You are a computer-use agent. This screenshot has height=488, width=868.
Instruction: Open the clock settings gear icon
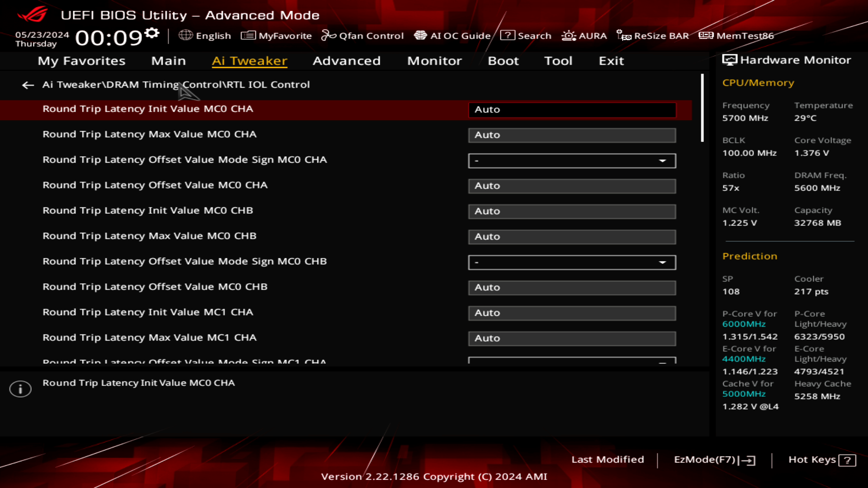152,32
